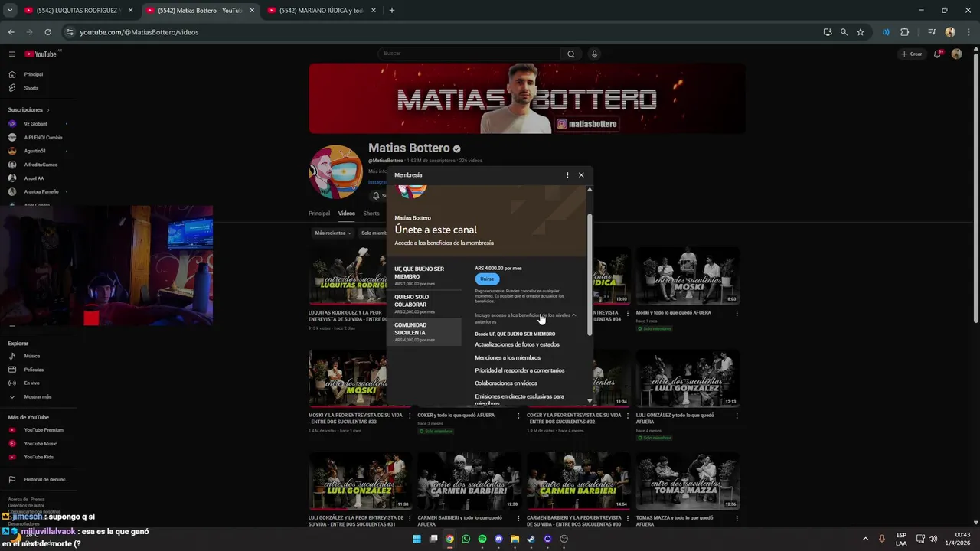The width and height of the screenshot is (980, 551).
Task: Show hidden system tray icons chevron
Action: point(865,539)
